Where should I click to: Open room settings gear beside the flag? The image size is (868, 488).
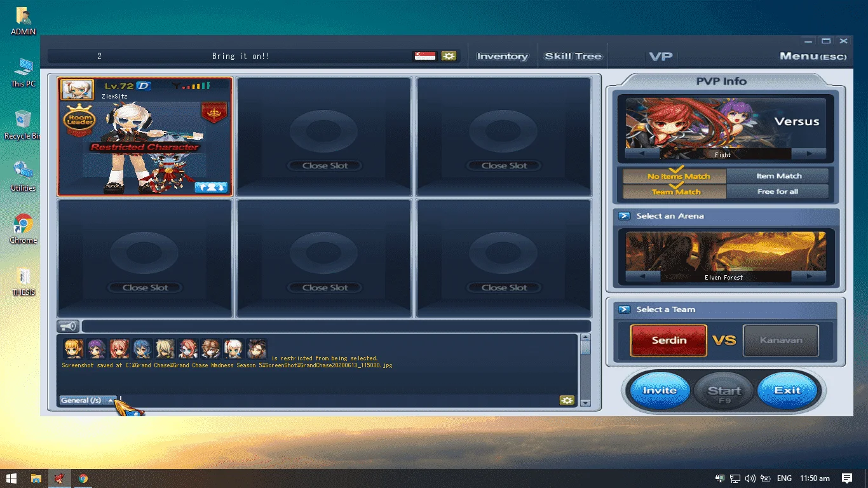(x=449, y=56)
